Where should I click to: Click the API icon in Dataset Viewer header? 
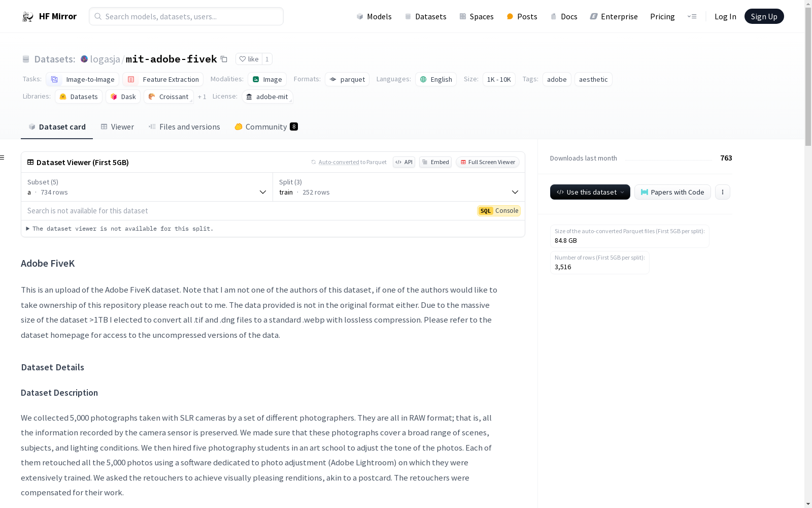pos(403,162)
